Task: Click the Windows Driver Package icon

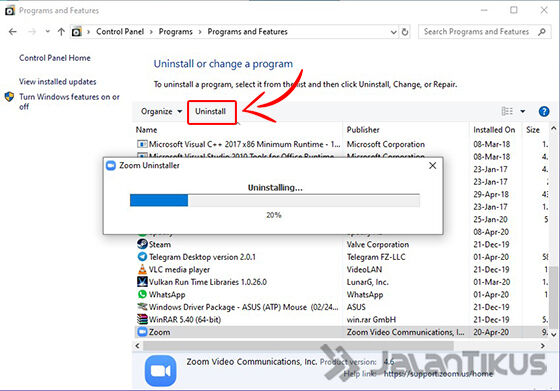Action: tap(142, 307)
